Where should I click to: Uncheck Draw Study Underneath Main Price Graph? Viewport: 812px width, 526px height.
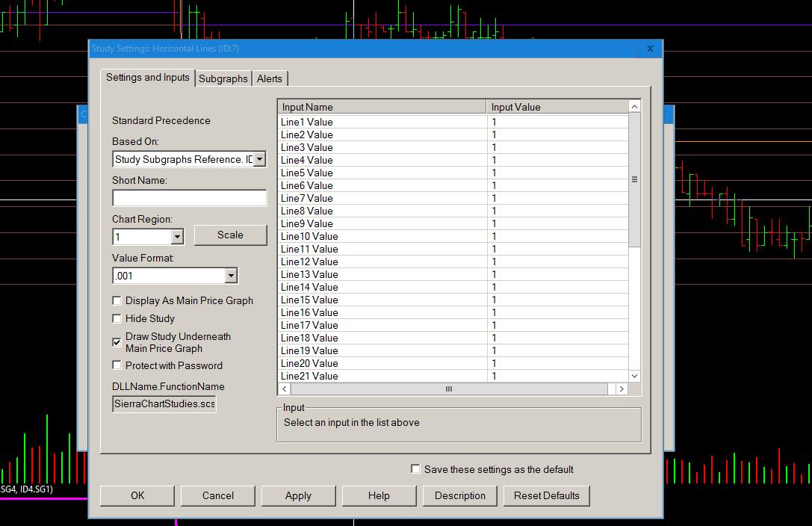click(x=117, y=342)
